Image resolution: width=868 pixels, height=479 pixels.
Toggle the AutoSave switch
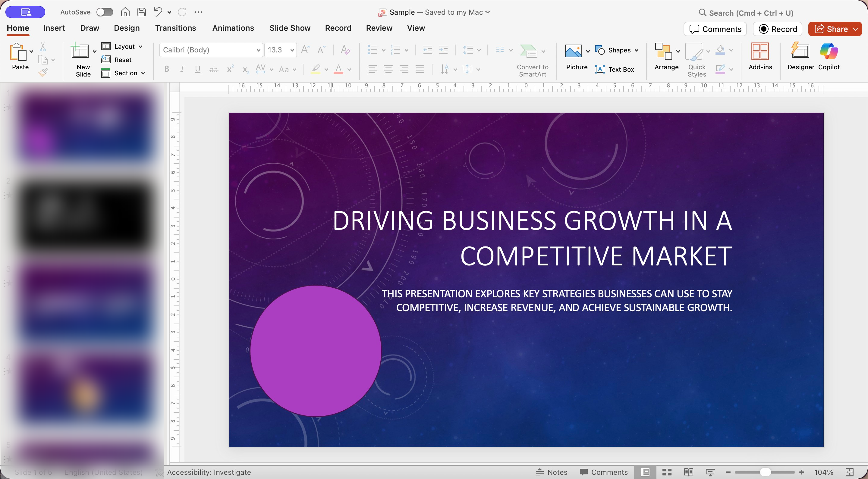pyautogui.click(x=105, y=12)
